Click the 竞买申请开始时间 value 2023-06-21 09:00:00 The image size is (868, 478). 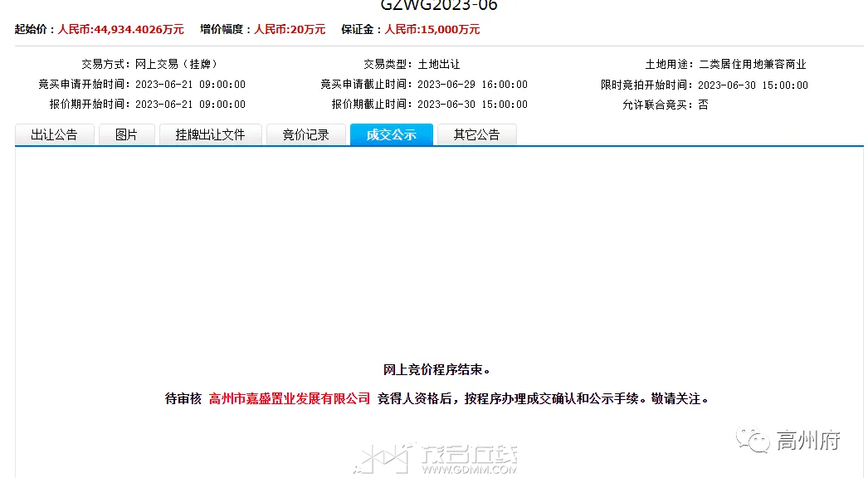(190, 84)
